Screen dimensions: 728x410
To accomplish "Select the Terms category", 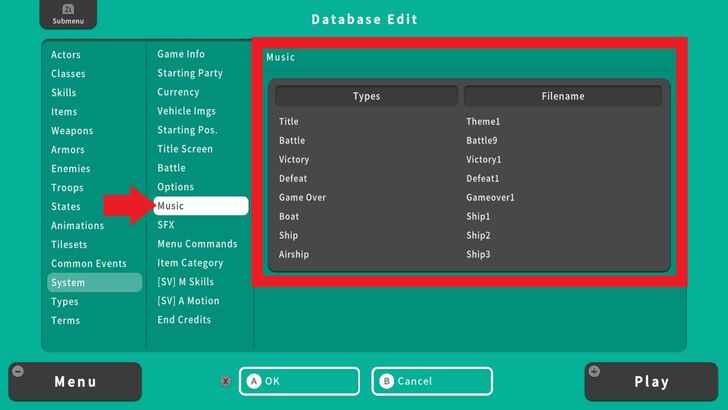I will (x=65, y=320).
